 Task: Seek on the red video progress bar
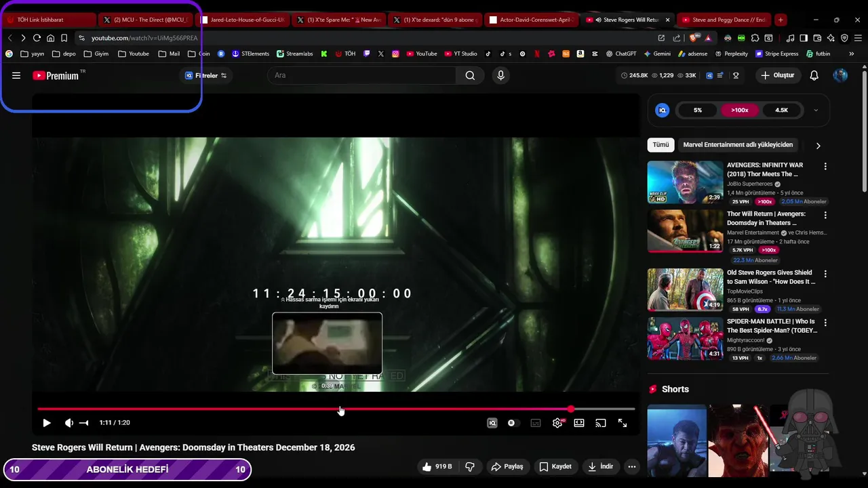pyautogui.click(x=336, y=409)
